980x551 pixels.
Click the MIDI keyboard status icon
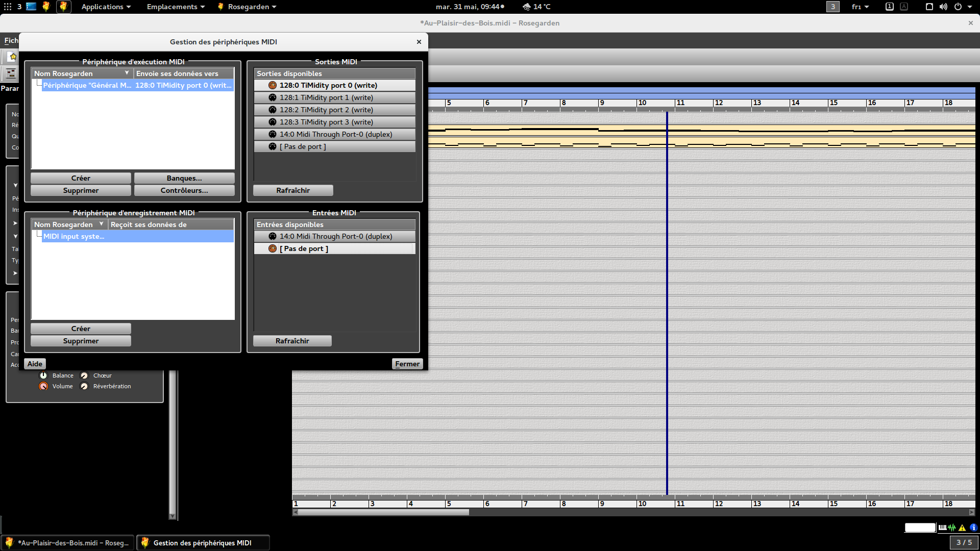pyautogui.click(x=942, y=528)
